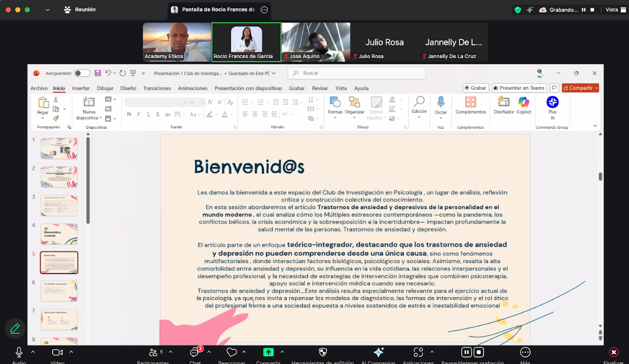Open AI Companion in Zoom toolbar

tap(378, 353)
